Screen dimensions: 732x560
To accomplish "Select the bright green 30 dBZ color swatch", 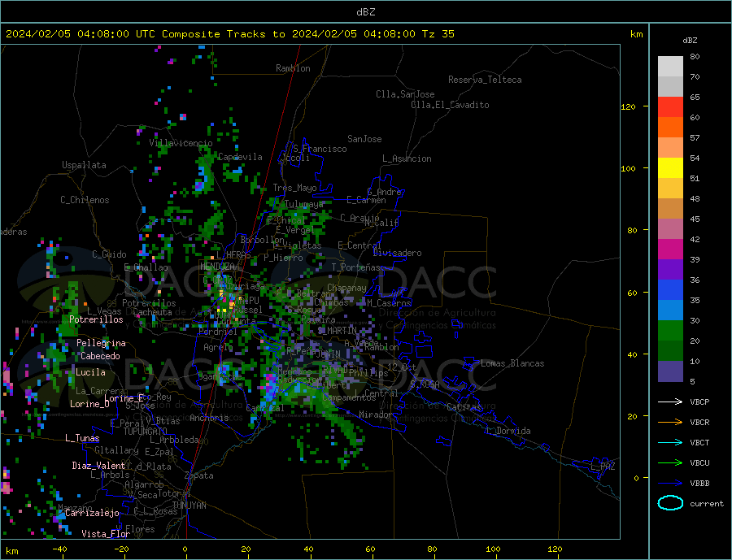I will pos(670,331).
